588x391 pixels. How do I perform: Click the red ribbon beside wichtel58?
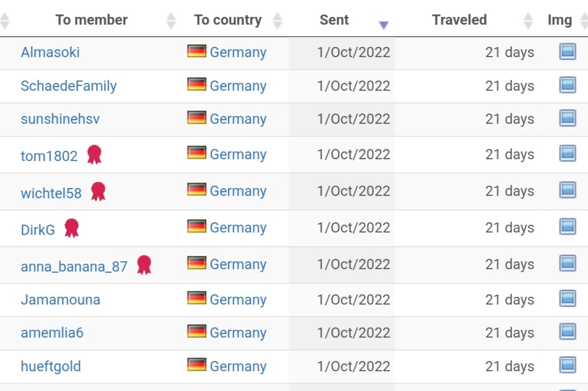tap(98, 192)
